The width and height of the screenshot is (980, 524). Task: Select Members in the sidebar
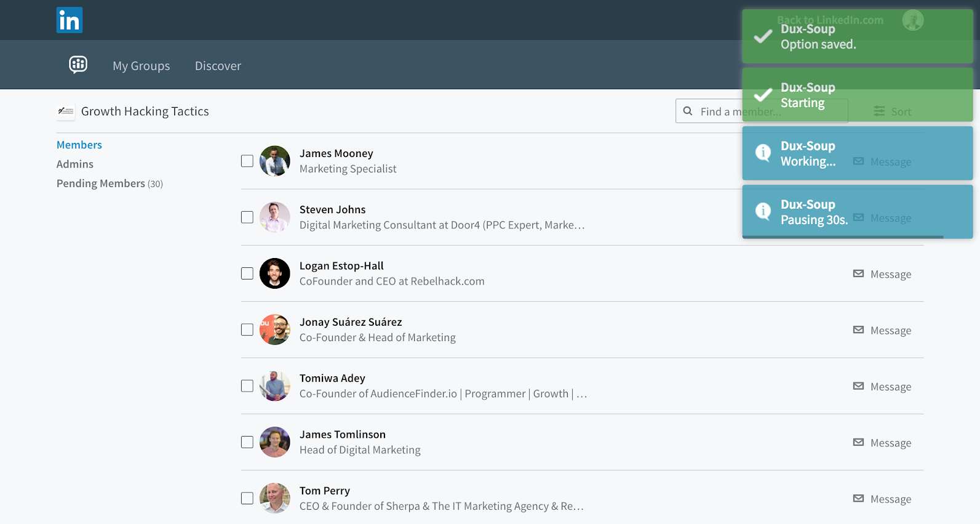click(x=79, y=145)
